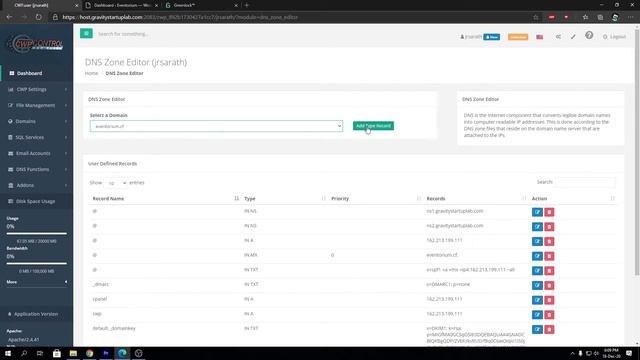The width and height of the screenshot is (640, 360).
Task: Open the Show entries count dropdown
Action: pos(116,183)
